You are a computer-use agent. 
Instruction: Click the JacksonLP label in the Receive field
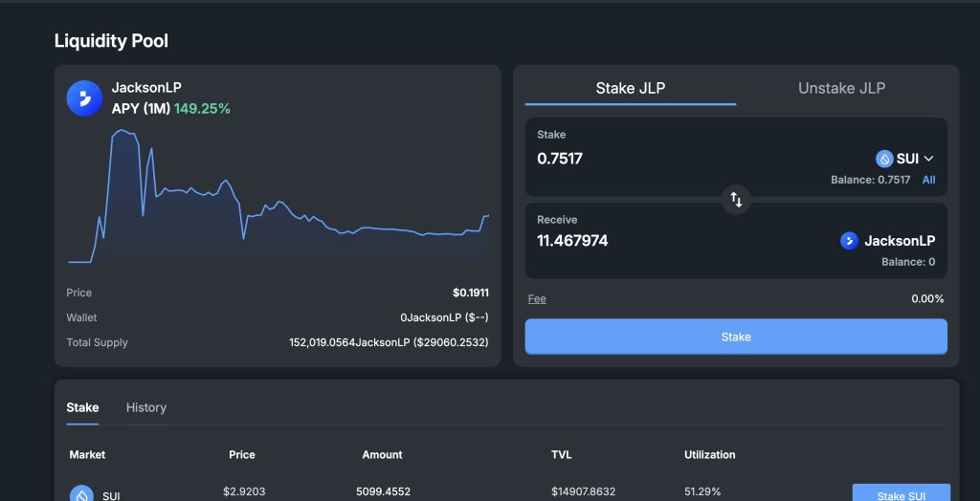[900, 241]
